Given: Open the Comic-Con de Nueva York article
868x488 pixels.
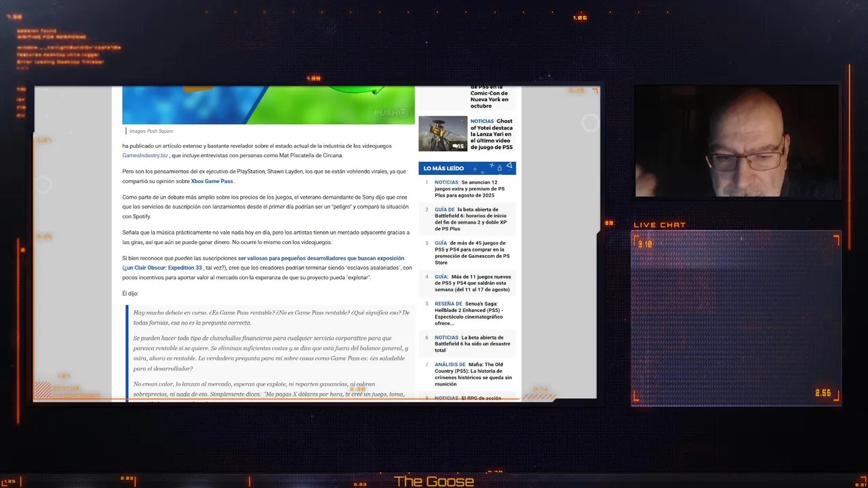Looking at the screenshot, I should pyautogui.click(x=490, y=98).
